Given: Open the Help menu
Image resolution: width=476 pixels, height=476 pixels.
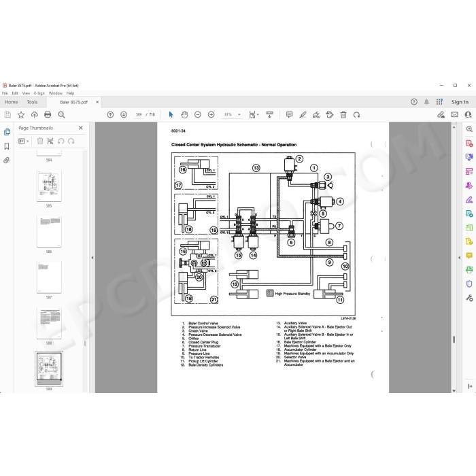Looking at the screenshot, I should pyautogui.click(x=71, y=93).
